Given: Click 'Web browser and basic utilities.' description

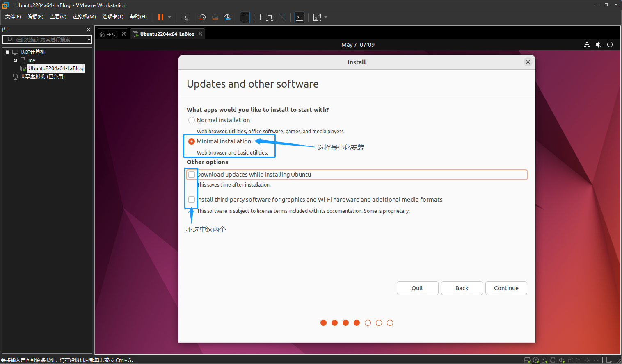Looking at the screenshot, I should 232,153.
